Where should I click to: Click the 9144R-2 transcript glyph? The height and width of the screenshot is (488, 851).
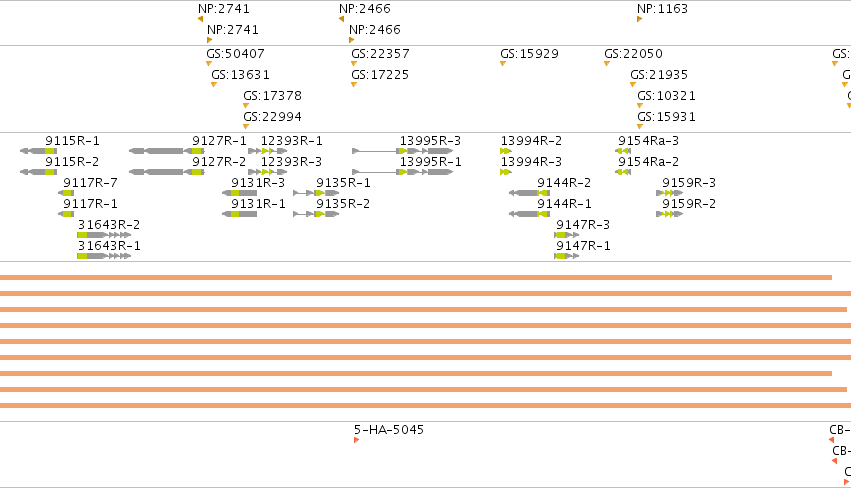(529, 193)
